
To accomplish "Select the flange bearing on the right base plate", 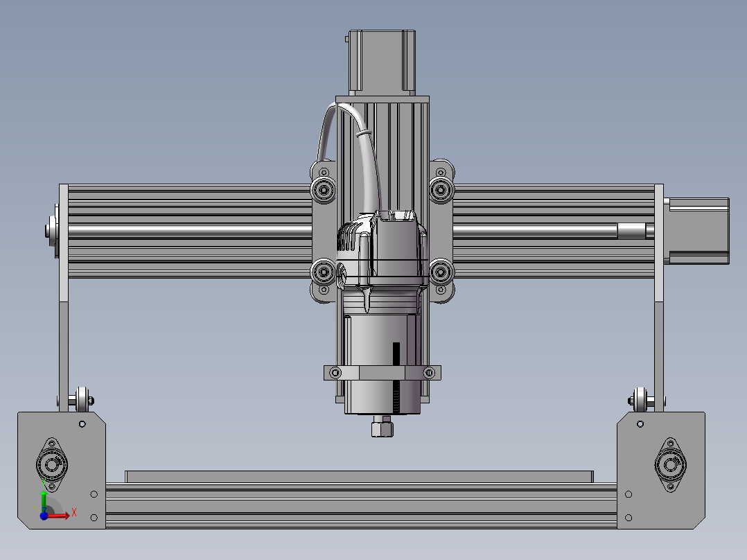I will point(670,464).
